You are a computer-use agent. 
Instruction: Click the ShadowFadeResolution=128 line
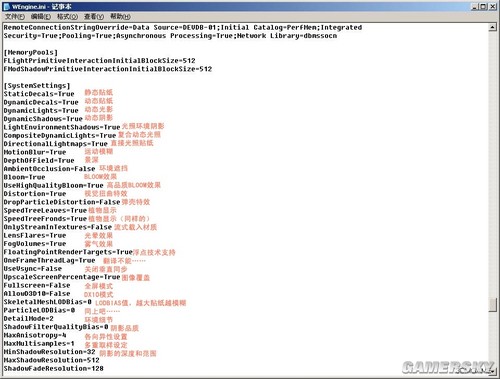coord(54,369)
